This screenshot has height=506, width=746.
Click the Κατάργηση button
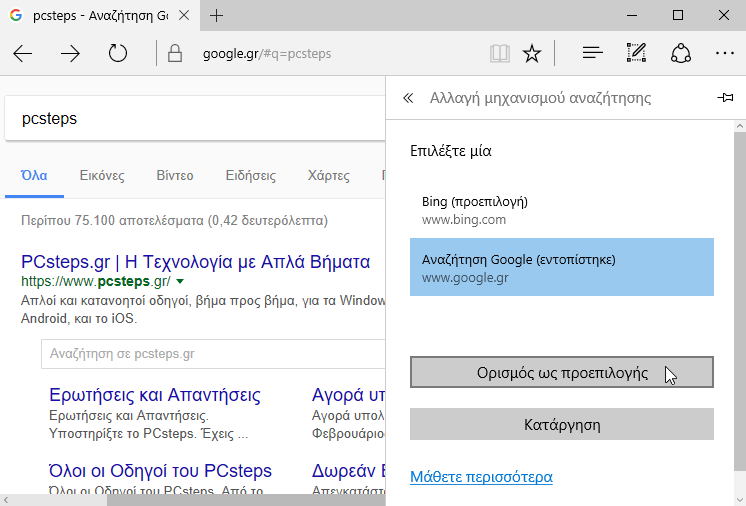tap(562, 424)
